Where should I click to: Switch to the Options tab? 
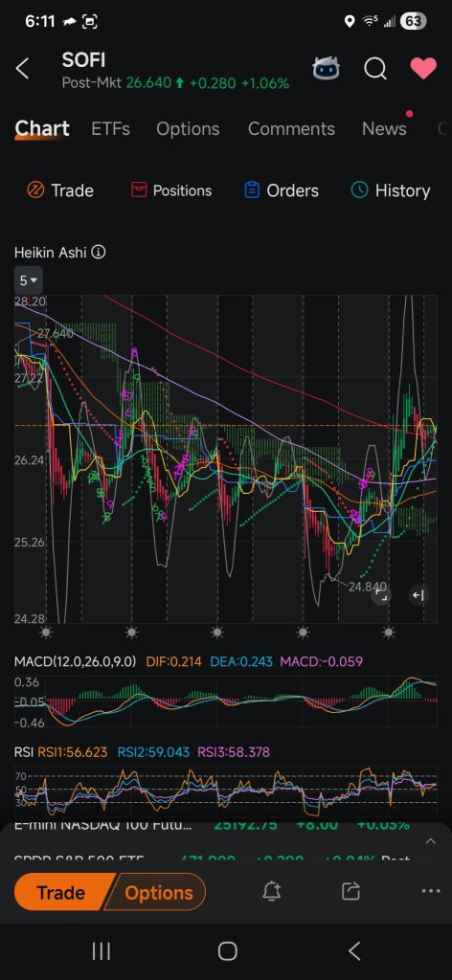tap(188, 129)
